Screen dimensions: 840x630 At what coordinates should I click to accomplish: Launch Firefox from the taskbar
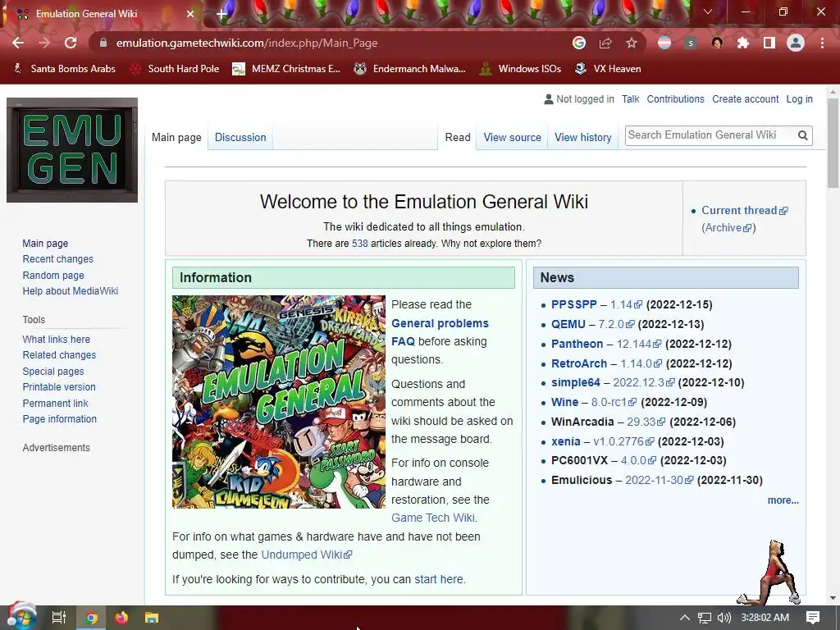121,618
